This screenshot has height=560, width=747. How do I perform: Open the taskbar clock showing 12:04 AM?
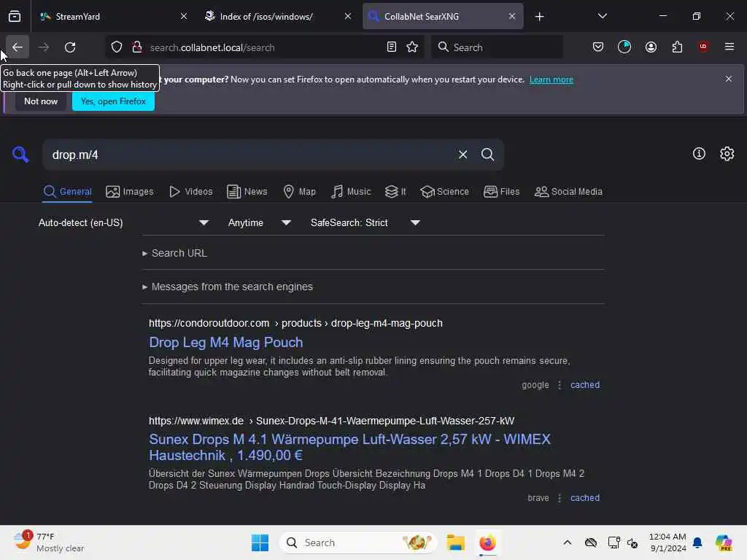tap(667, 542)
